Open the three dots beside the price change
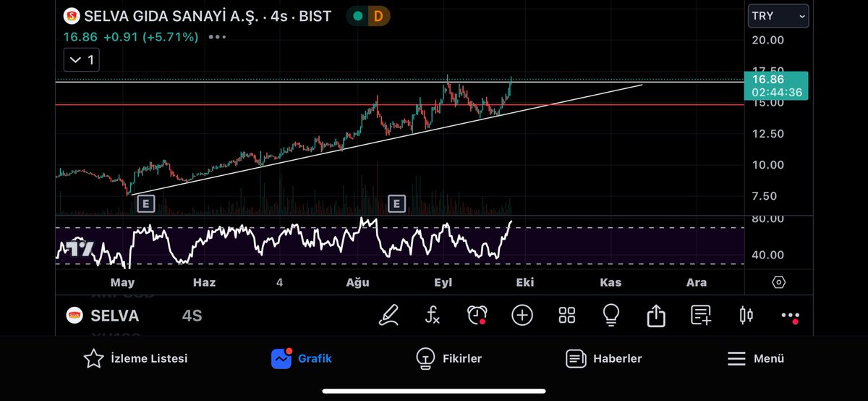This screenshot has height=401, width=868. click(x=216, y=37)
